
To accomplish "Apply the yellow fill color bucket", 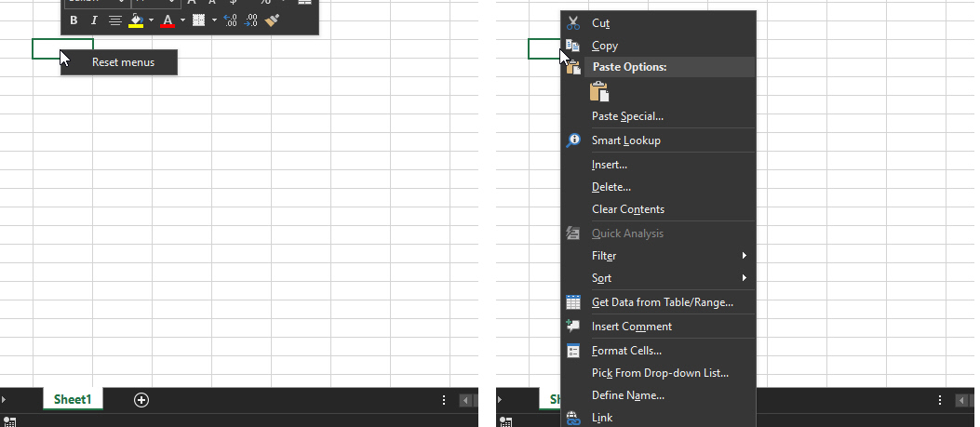I will coord(136,20).
